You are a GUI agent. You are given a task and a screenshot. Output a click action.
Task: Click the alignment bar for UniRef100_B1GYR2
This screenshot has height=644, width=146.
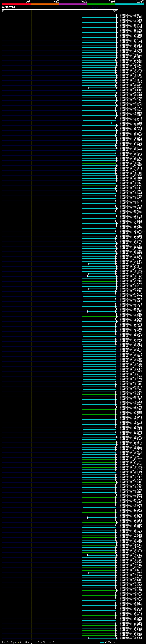click(x=102, y=263)
